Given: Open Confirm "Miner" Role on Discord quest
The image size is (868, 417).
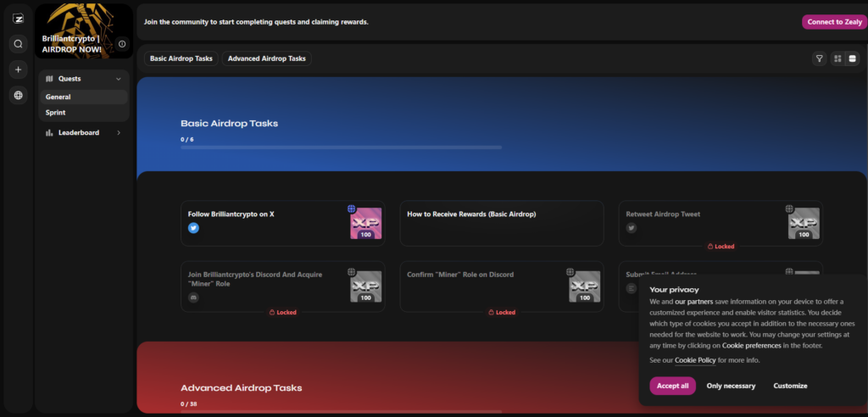Looking at the screenshot, I should coord(502,286).
